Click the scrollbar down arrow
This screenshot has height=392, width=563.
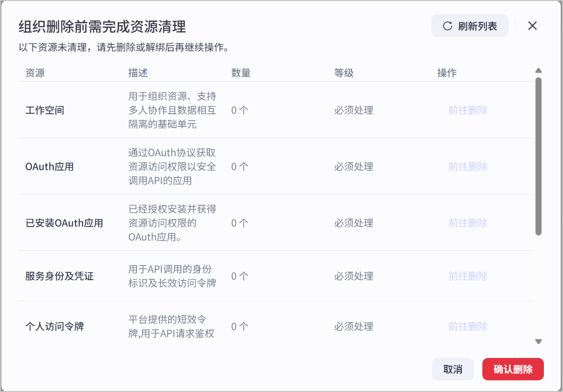pos(538,342)
